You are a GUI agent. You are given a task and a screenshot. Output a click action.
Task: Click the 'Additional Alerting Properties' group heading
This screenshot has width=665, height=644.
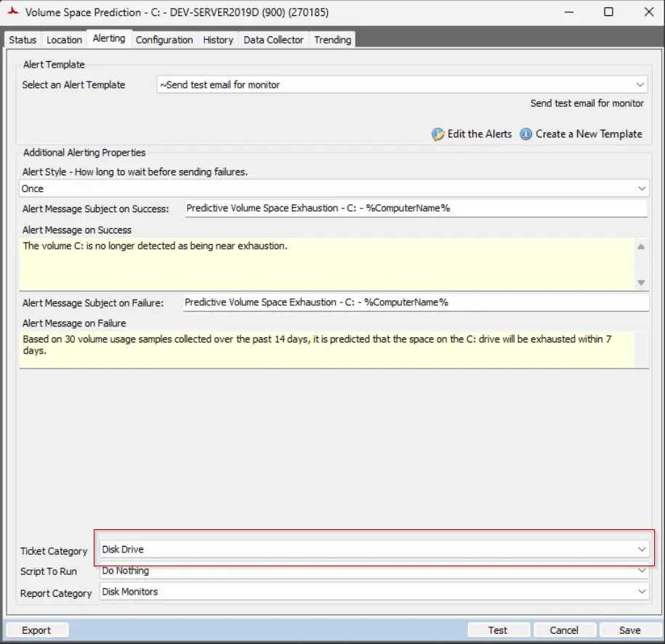coord(84,153)
